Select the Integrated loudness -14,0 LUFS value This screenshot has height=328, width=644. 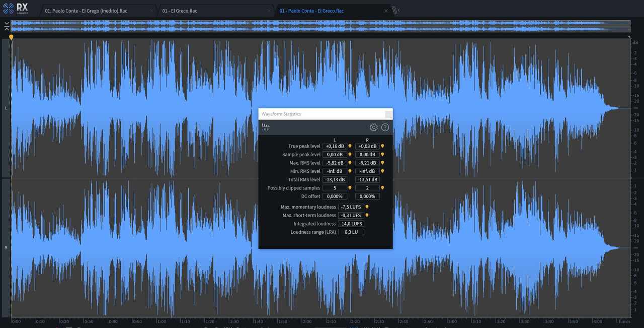[351, 224]
